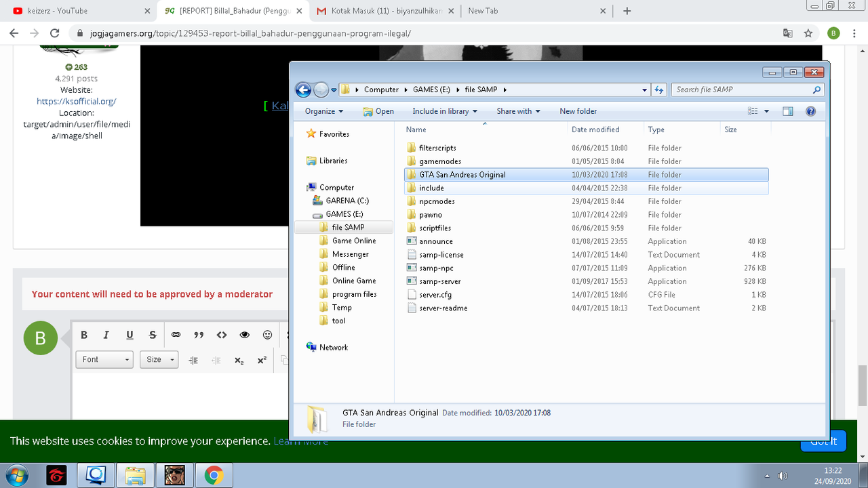Insert a quote block in the editor

pos(199,335)
